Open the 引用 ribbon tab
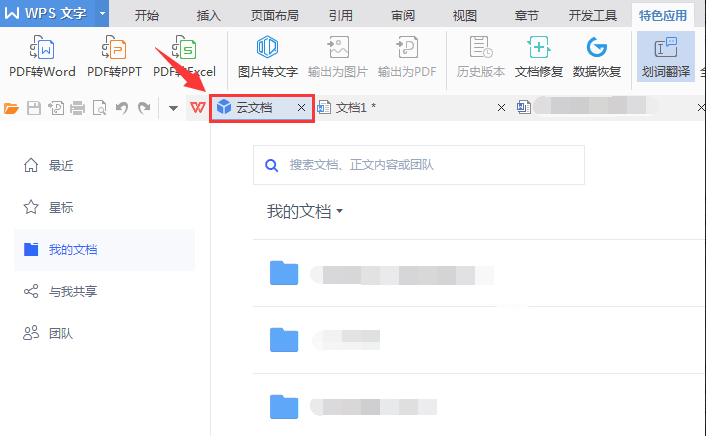 tap(340, 15)
